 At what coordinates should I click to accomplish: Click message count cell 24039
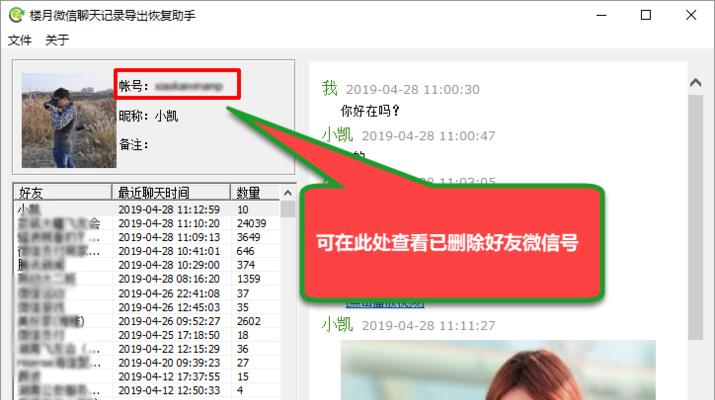pyautogui.click(x=251, y=223)
